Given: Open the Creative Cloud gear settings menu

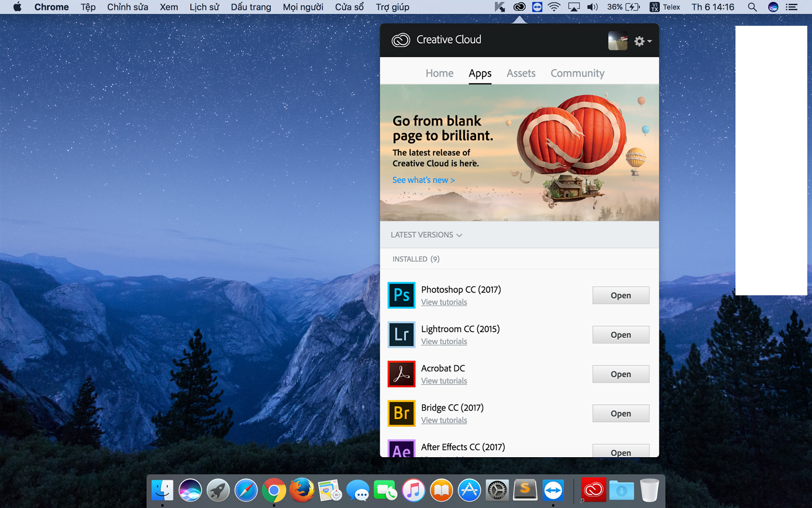Looking at the screenshot, I should pyautogui.click(x=642, y=41).
